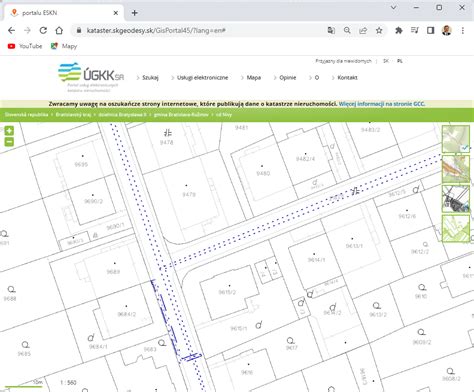Select the green striped parcel layer thumbnail
The image size is (474, 392).
(x=456, y=229)
